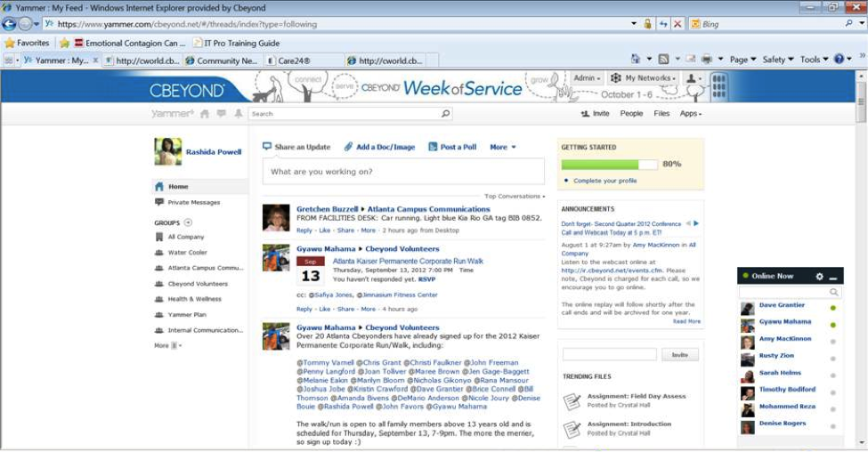Click the Invite button beside email field

[680, 355]
